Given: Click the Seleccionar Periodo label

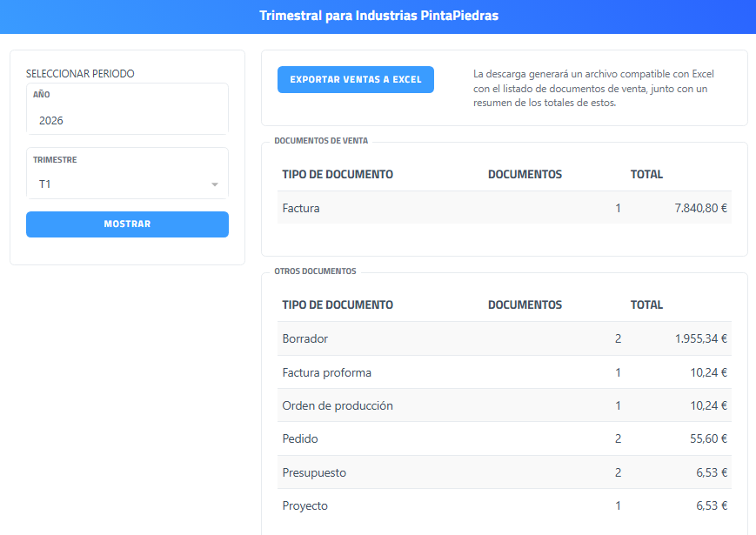Looking at the screenshot, I should coord(80,74).
